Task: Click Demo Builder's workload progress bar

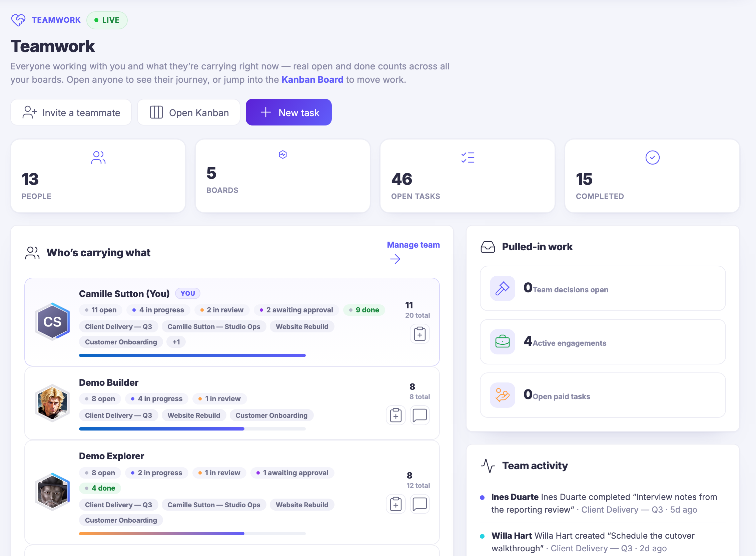Action: pos(192,429)
